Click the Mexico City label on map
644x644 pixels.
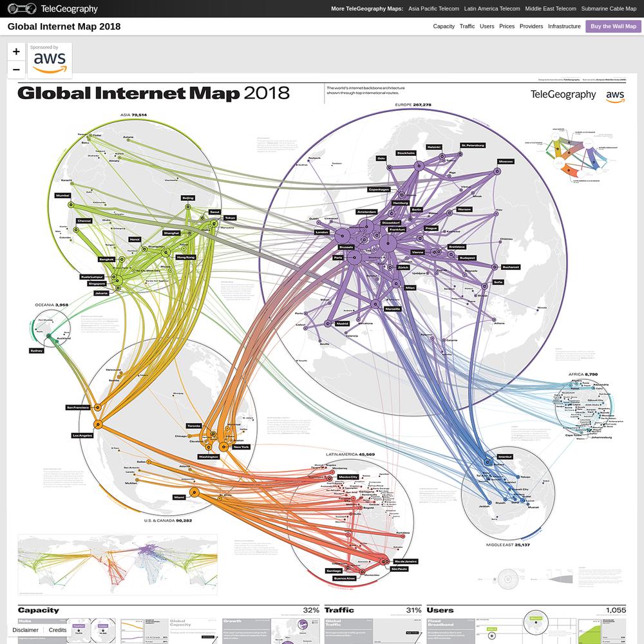tap(348, 477)
